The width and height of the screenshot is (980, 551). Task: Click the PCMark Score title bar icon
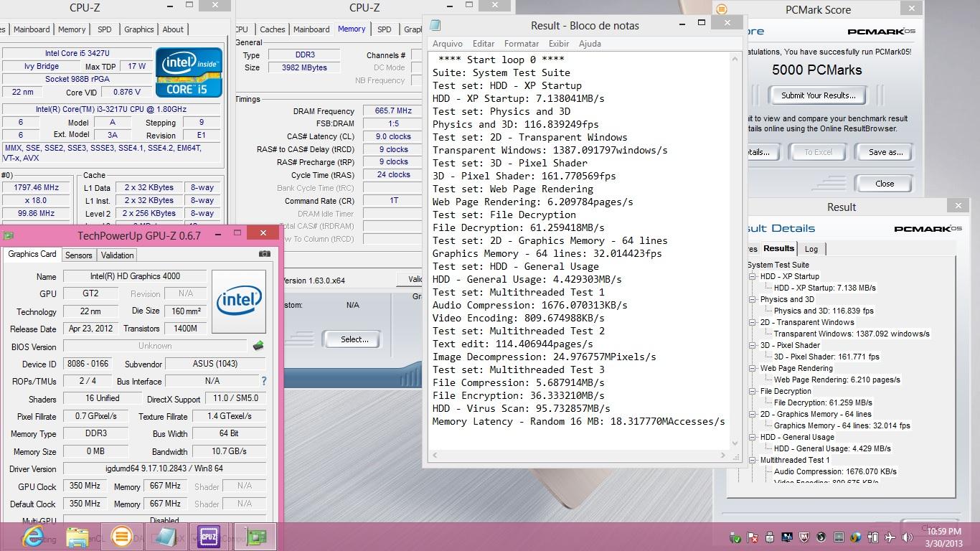[722, 9]
